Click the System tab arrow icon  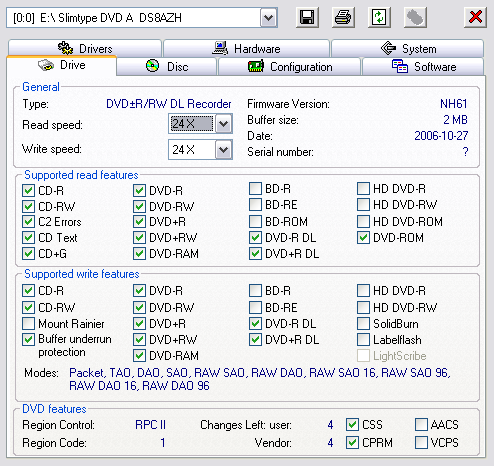click(388, 48)
